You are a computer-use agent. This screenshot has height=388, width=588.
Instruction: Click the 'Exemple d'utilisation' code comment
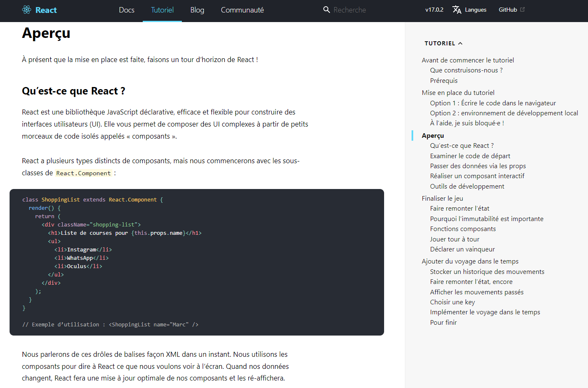tap(110, 325)
